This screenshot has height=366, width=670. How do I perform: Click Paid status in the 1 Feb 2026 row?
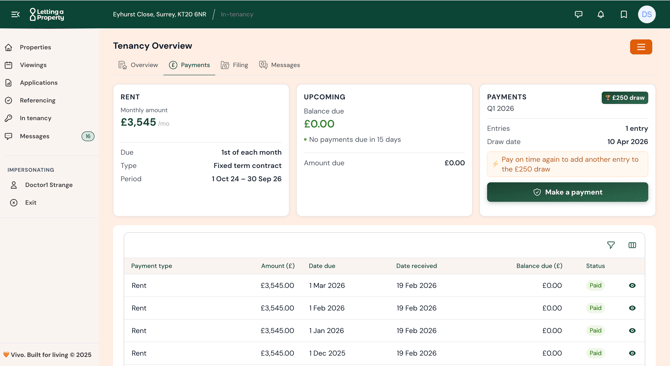point(595,308)
